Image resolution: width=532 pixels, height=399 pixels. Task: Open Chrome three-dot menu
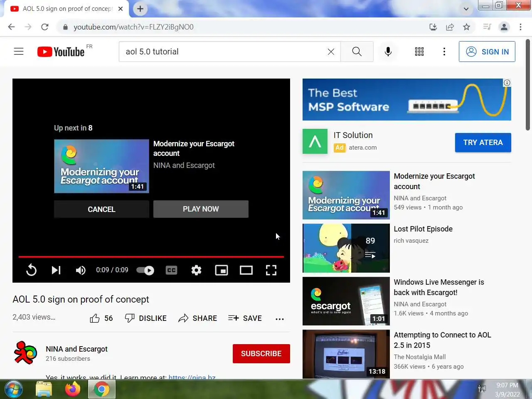(x=520, y=27)
